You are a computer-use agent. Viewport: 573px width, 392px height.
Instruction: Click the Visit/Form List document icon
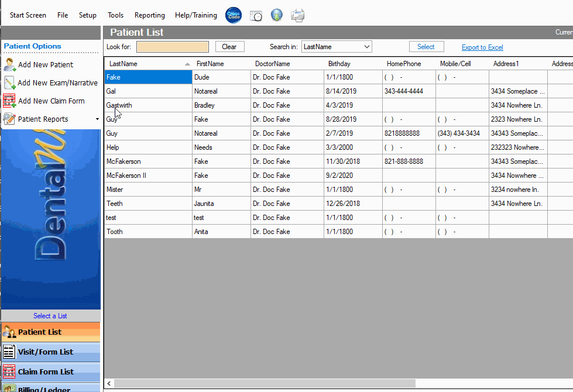10,352
